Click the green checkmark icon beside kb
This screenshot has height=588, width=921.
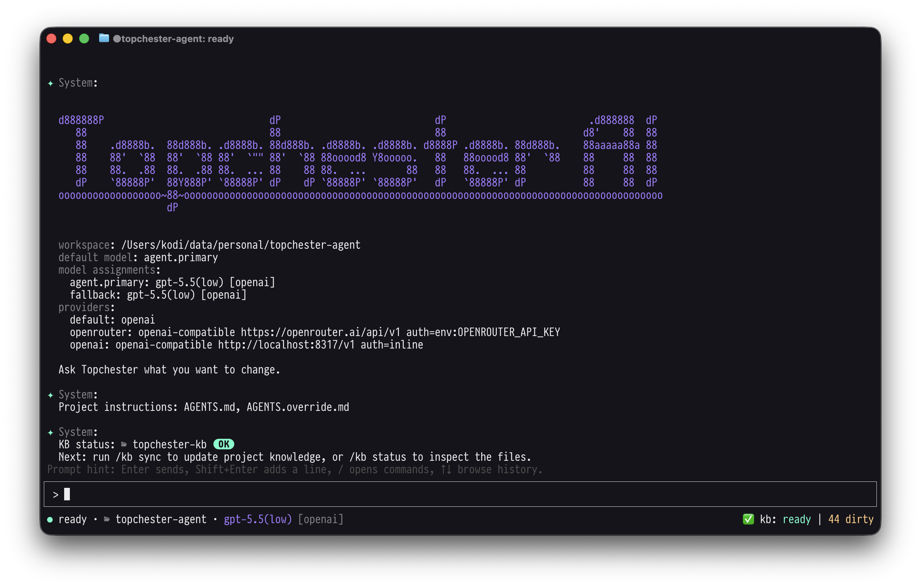point(748,520)
